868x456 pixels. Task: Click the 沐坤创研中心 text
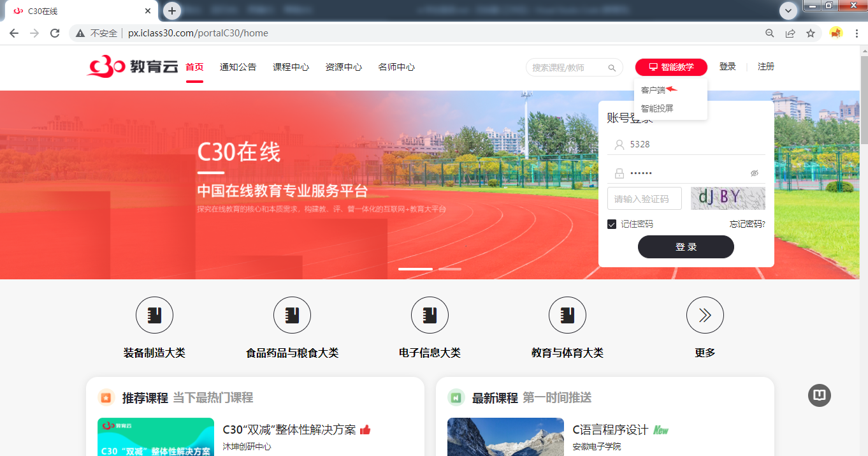tap(247, 446)
